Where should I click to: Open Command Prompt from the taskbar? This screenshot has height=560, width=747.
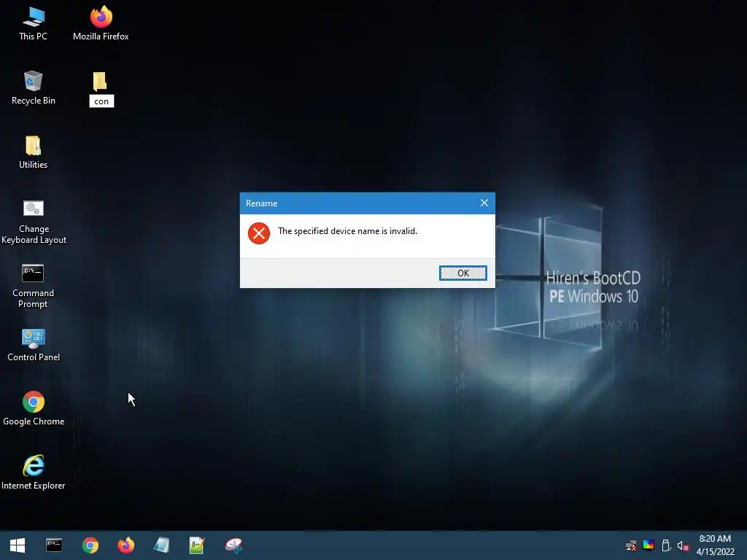coord(54,545)
